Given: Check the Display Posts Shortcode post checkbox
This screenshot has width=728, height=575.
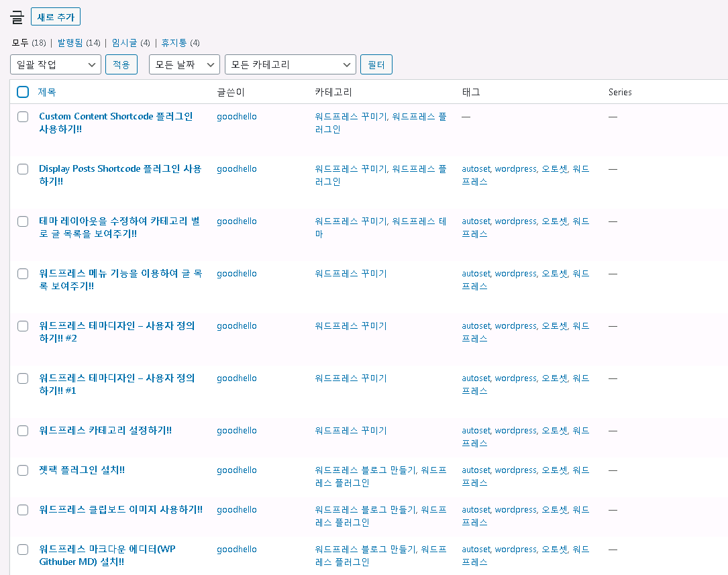Looking at the screenshot, I should (23, 169).
